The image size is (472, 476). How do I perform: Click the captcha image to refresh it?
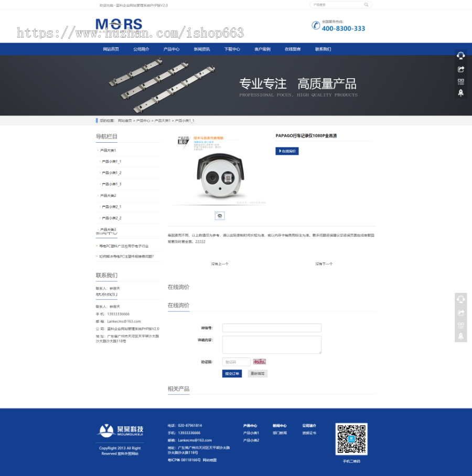click(259, 362)
